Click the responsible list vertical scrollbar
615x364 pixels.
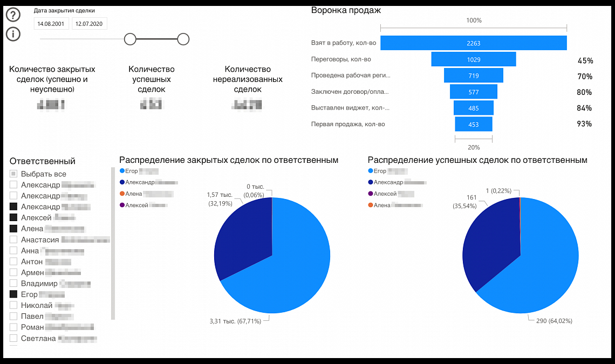click(x=113, y=244)
